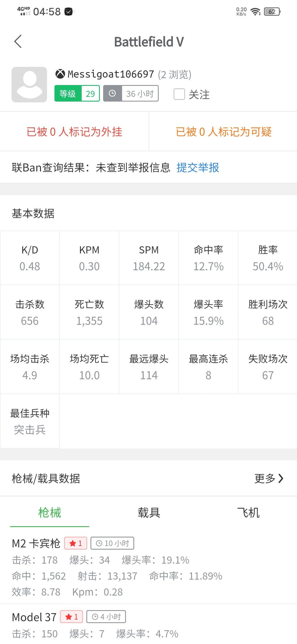Screen dimensions: 297x644
Task: Tap the 4 小时 time badge
Action: pyautogui.click(x=106, y=616)
